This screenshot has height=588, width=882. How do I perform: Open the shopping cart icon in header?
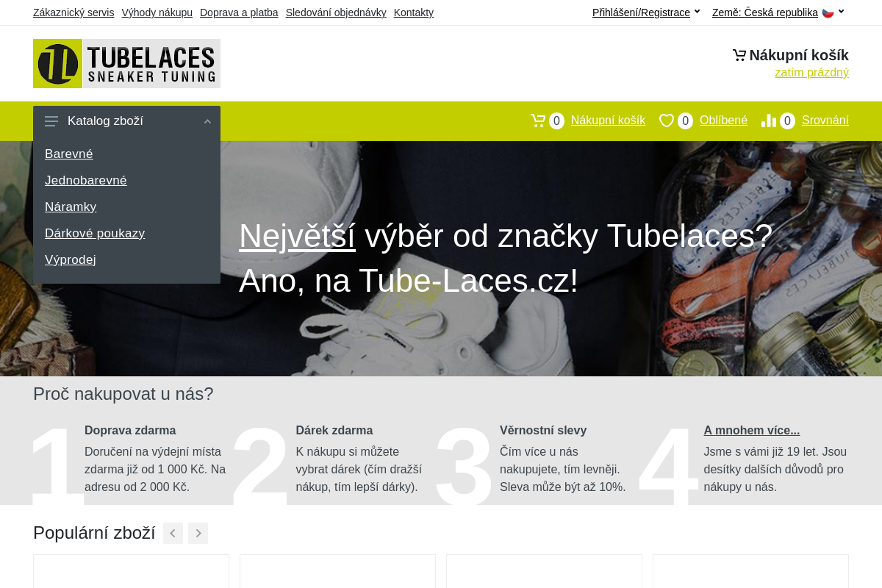coord(538,120)
